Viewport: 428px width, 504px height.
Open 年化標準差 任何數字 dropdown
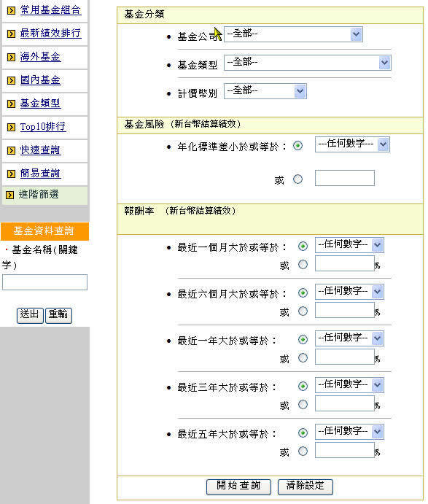tap(352, 144)
